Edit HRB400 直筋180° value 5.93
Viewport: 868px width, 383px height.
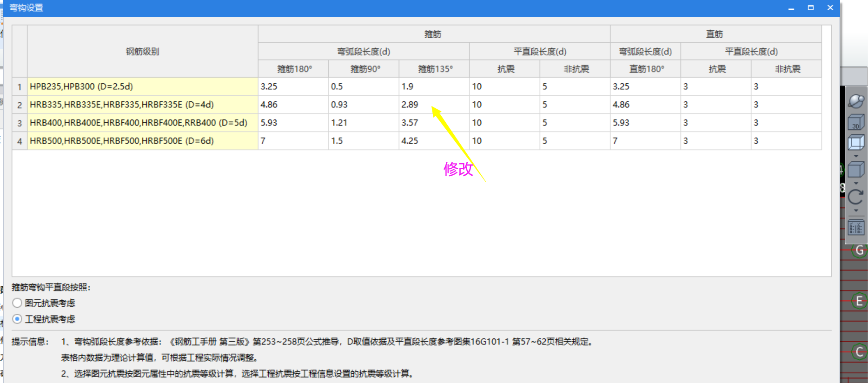point(646,123)
